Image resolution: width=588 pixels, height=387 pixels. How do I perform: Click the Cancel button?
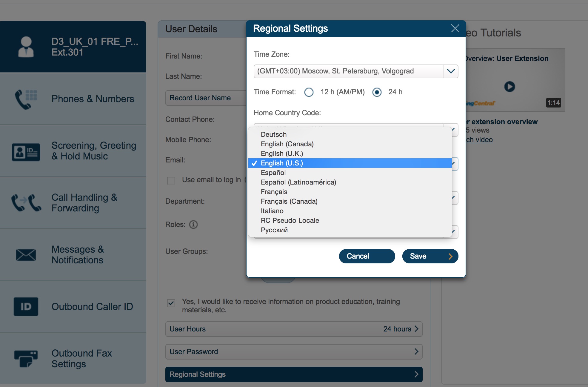pos(367,256)
